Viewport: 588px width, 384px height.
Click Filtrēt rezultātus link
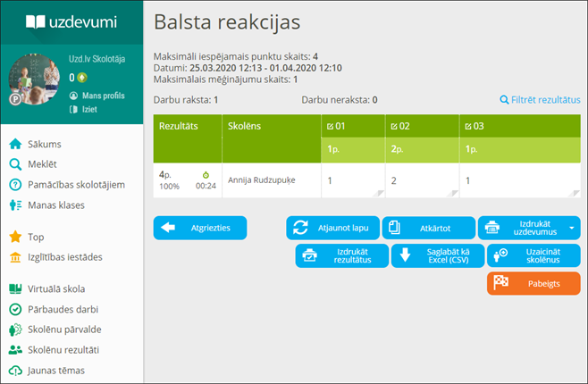point(540,100)
